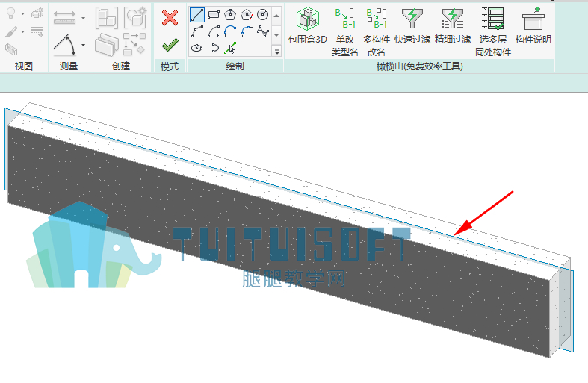Select the Line draw tool
Image resolution: width=588 pixels, height=383 pixels.
click(x=197, y=15)
